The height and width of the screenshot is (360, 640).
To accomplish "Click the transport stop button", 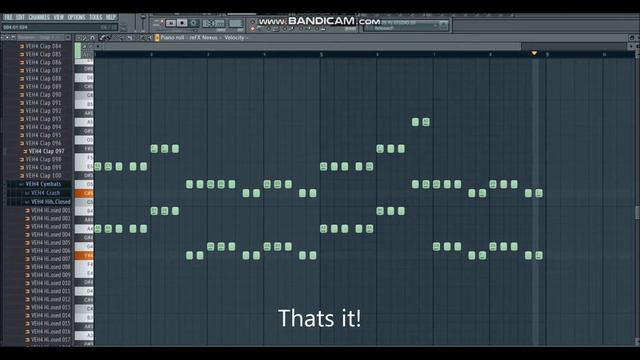I will (182, 23).
